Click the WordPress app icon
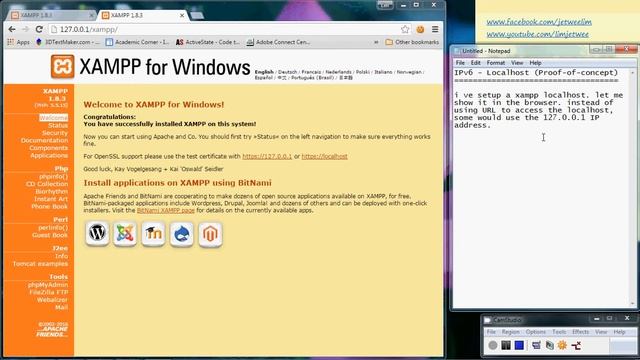 coord(97,233)
